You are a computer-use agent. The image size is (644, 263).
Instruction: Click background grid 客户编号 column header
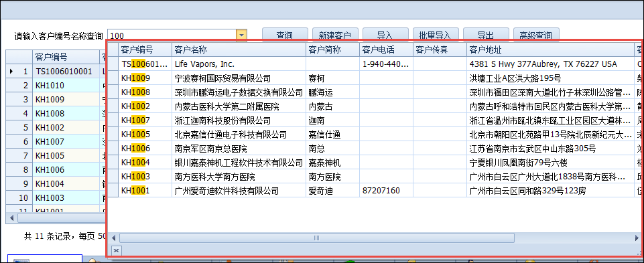(66, 57)
